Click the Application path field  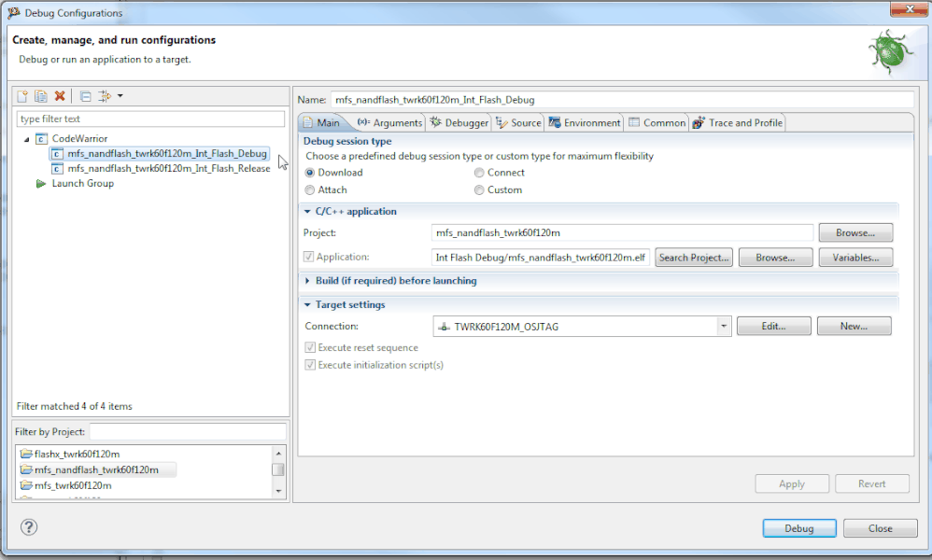click(x=541, y=258)
